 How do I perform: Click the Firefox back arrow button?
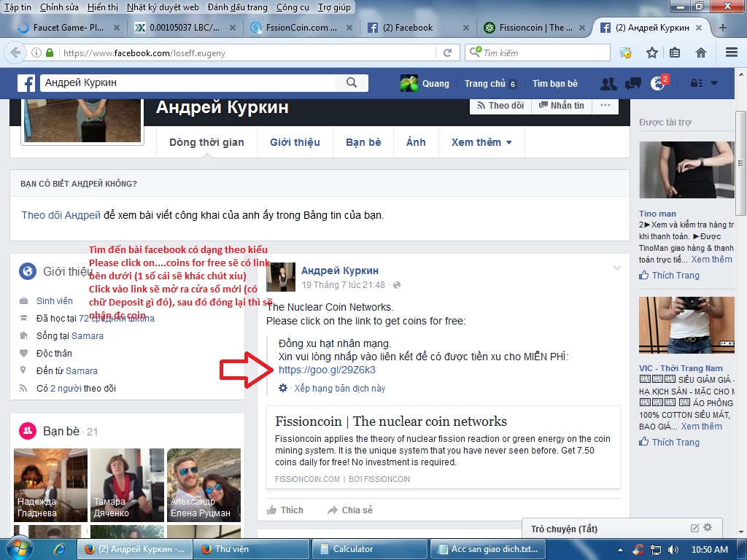[x=15, y=52]
